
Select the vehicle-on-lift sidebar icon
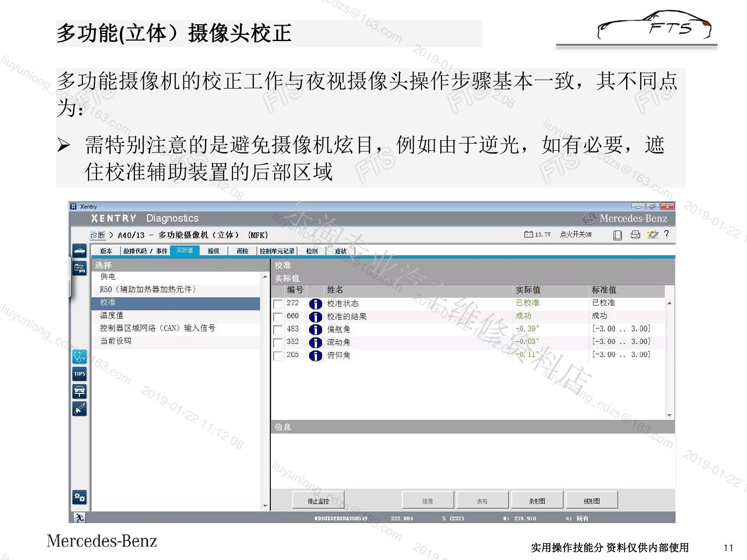[79, 391]
